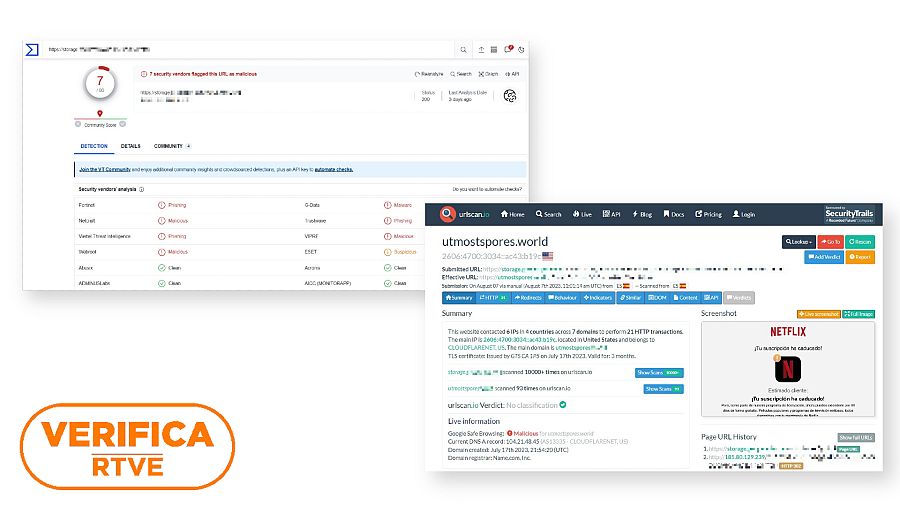Open Graph in VirusTotal

click(488, 74)
